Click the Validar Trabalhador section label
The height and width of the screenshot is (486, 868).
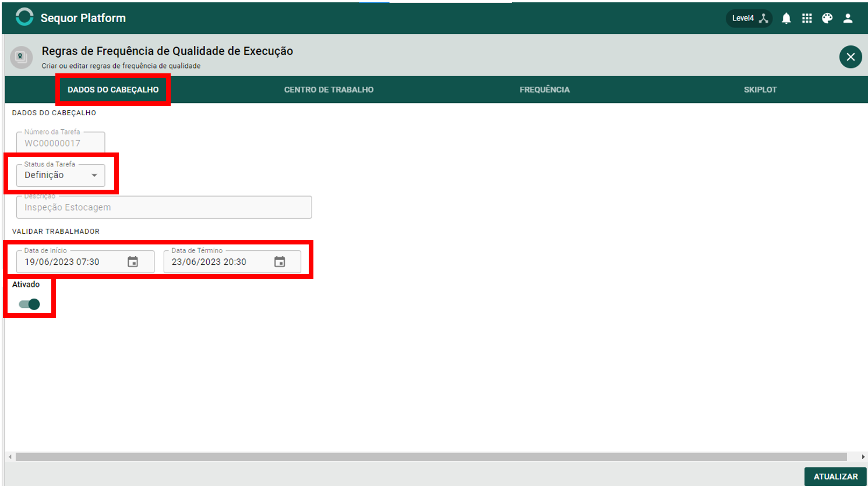[56, 231]
